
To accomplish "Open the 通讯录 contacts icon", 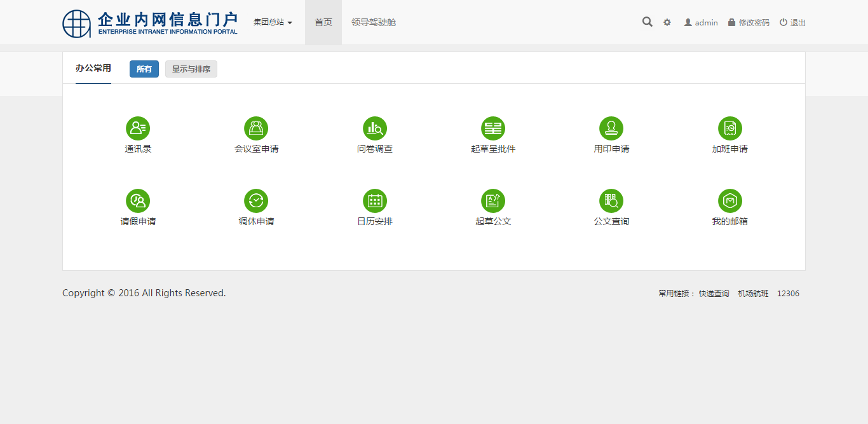I will 138,128.
